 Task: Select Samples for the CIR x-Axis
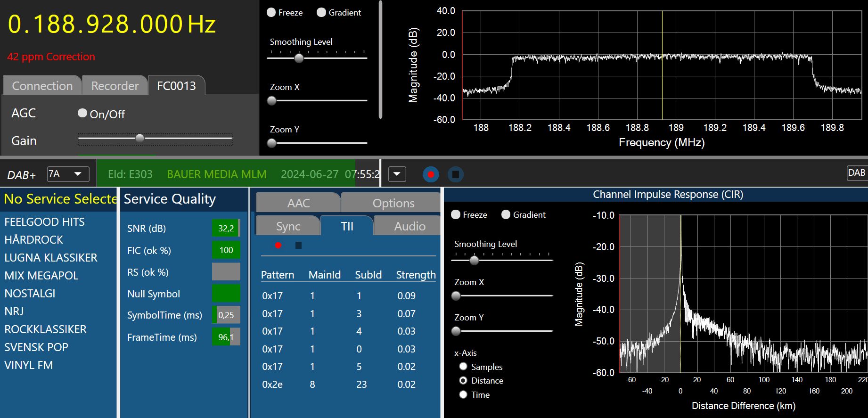tap(463, 367)
